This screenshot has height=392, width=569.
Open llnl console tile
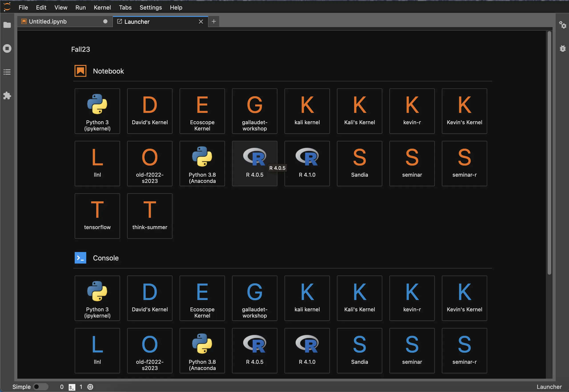97,351
